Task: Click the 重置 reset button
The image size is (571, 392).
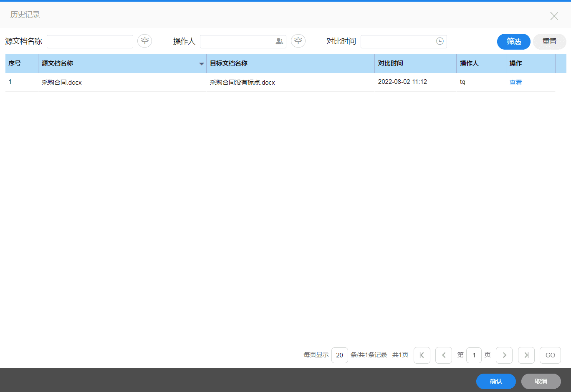Action: (x=550, y=42)
